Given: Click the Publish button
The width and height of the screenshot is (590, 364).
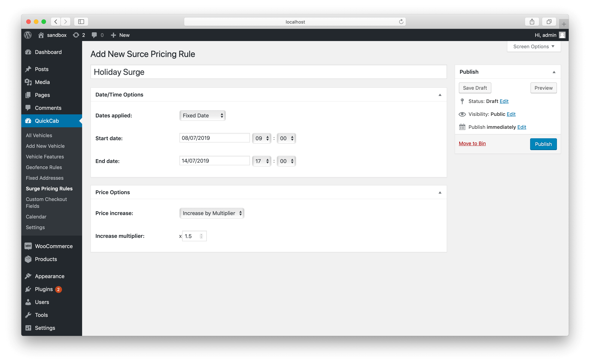Looking at the screenshot, I should coord(543,144).
